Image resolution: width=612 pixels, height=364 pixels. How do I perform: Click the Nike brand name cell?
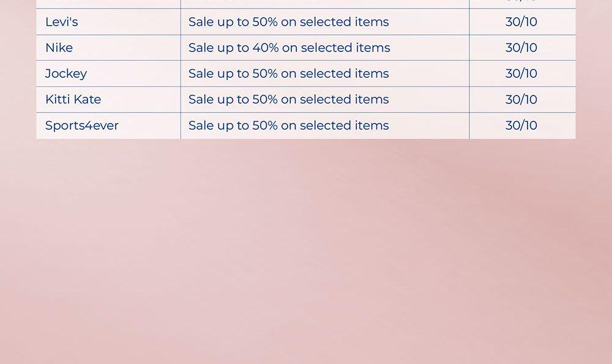[59, 48]
